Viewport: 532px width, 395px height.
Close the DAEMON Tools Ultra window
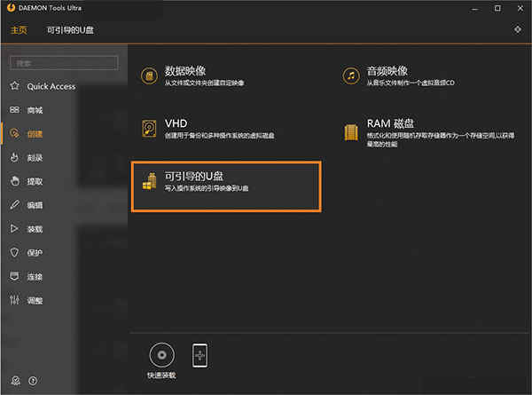[520, 9]
